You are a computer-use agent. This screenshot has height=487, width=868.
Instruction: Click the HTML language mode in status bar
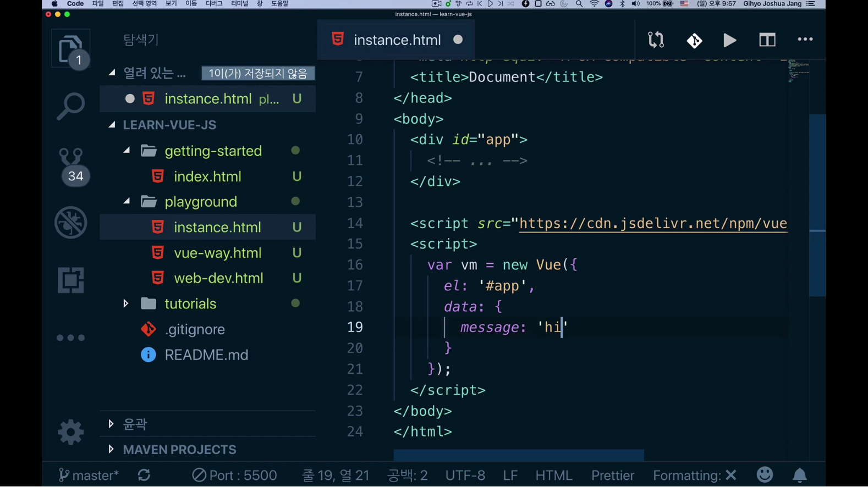tap(553, 475)
